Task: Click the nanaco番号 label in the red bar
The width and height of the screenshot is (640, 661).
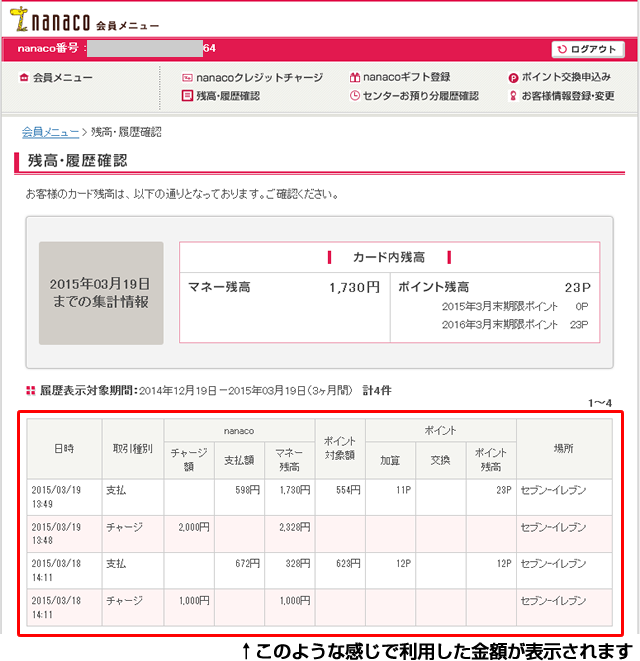Action: [48, 48]
